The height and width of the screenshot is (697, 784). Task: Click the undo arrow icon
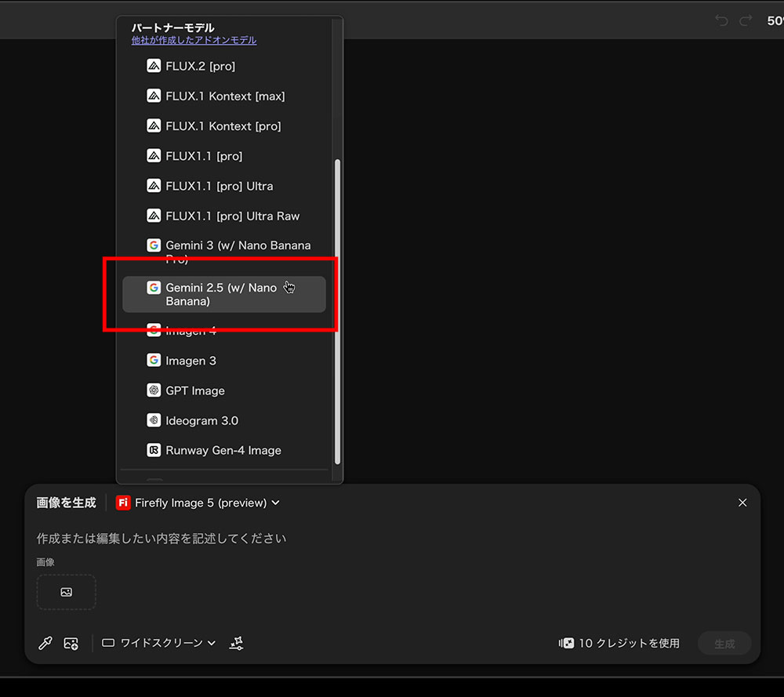[x=721, y=20]
